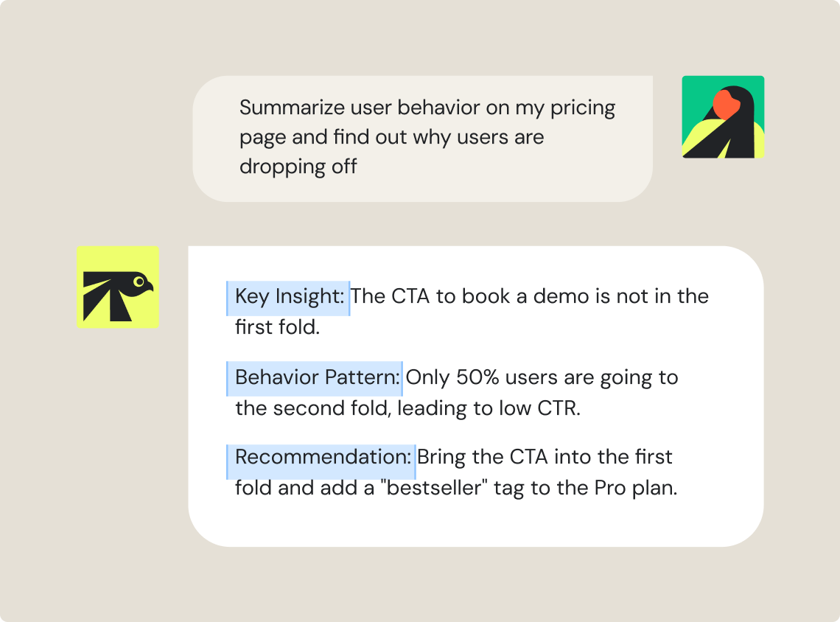Click the text "Summarize user behavior on my pricing"
The width and height of the screenshot is (840, 622).
[x=427, y=108]
